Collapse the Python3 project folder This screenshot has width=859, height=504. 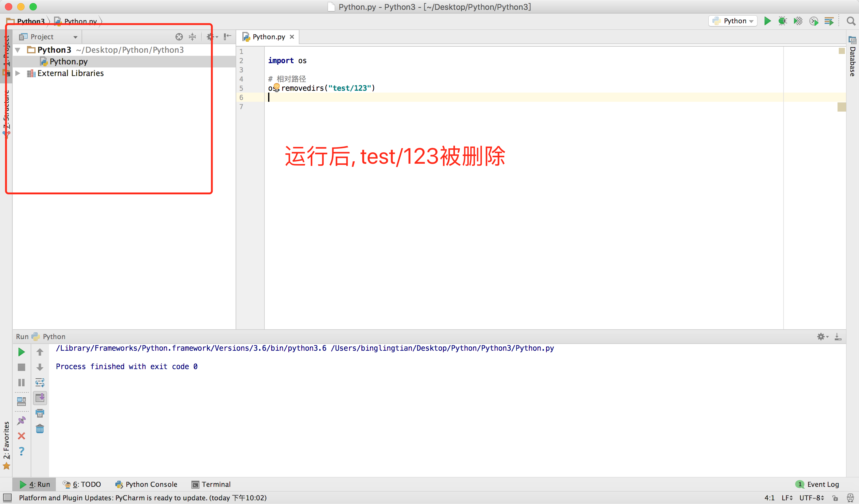pyautogui.click(x=18, y=50)
